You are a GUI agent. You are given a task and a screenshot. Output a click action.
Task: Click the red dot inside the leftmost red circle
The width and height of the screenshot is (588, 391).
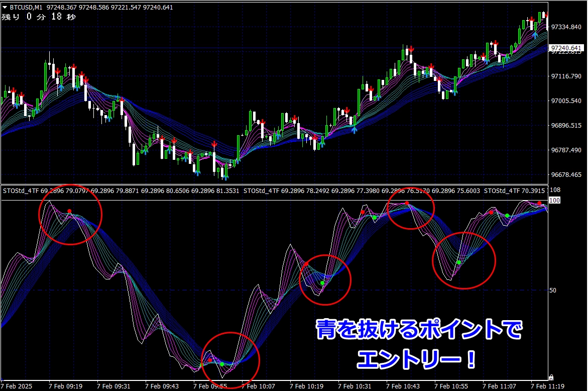pyautogui.click(x=69, y=211)
